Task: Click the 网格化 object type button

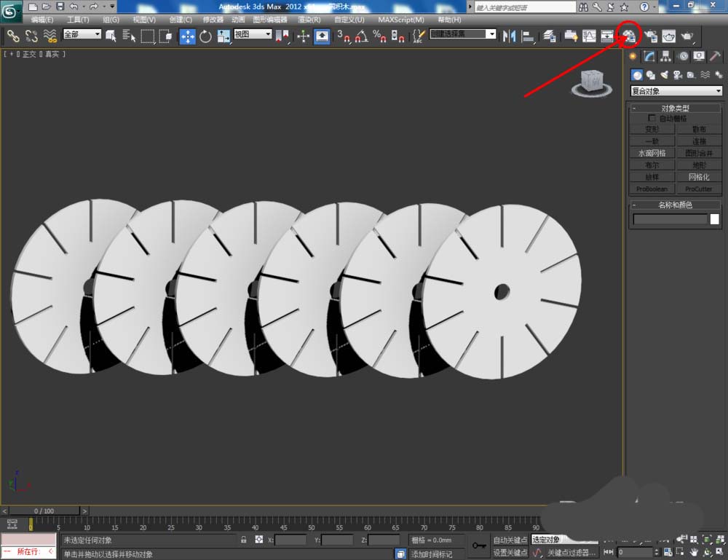Action: click(699, 177)
